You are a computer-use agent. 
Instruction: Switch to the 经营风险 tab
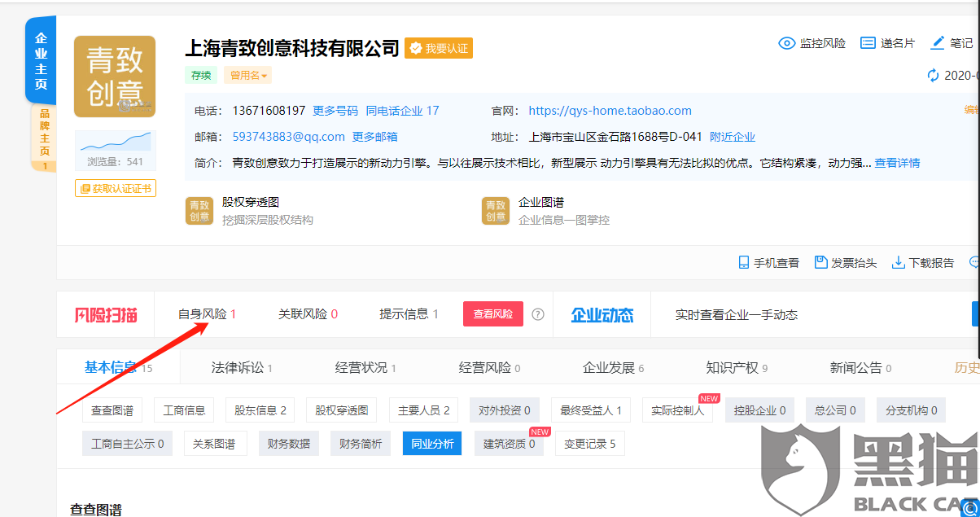coord(490,368)
